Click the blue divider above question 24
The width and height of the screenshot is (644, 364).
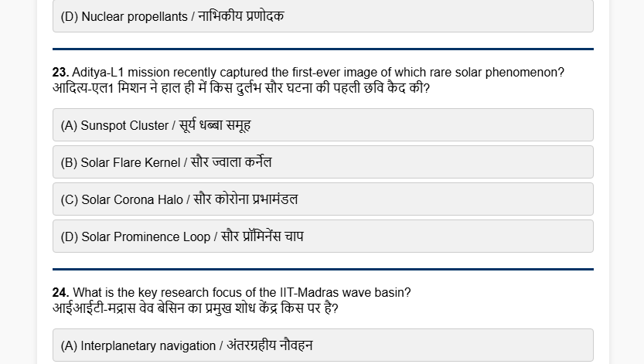click(323, 269)
